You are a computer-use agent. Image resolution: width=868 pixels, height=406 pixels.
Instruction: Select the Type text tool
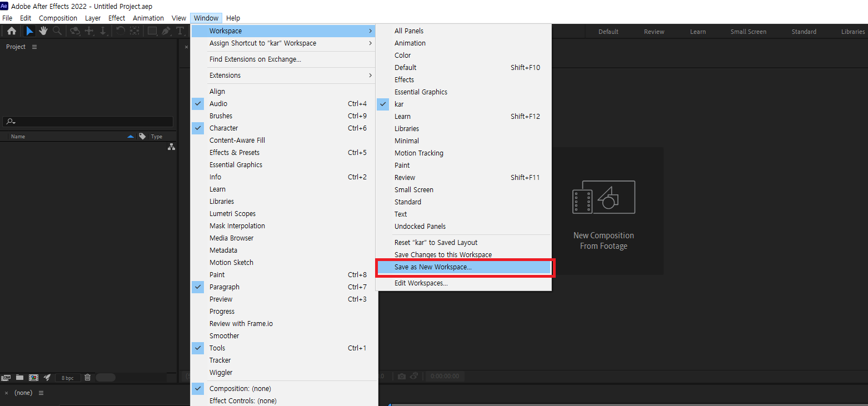180,31
